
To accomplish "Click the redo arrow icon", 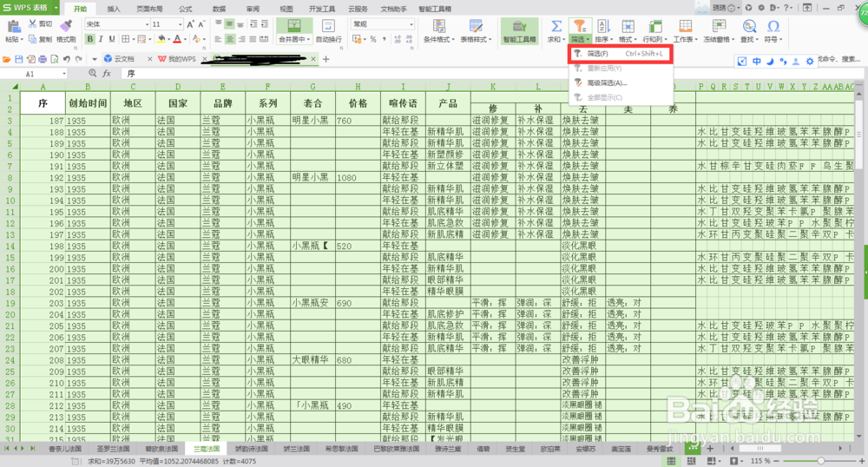I will tap(79, 59).
